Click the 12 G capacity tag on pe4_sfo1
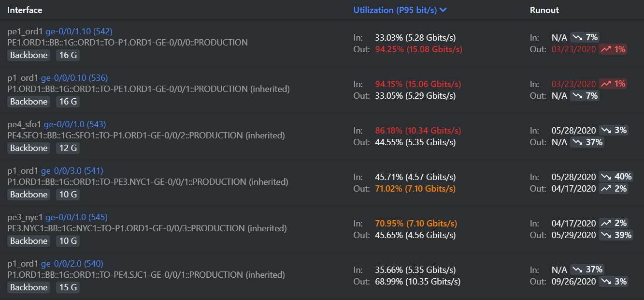This screenshot has height=300, width=644. [67, 148]
